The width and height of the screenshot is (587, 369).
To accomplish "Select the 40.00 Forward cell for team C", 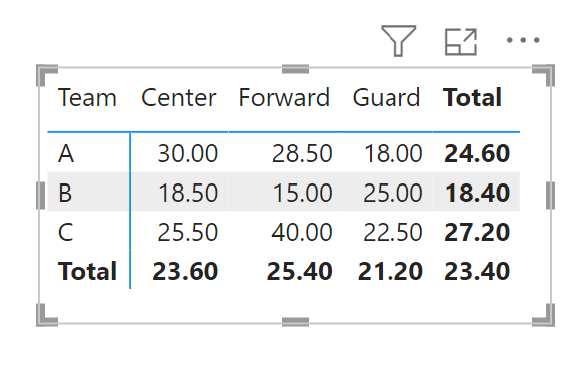I will point(302,232).
